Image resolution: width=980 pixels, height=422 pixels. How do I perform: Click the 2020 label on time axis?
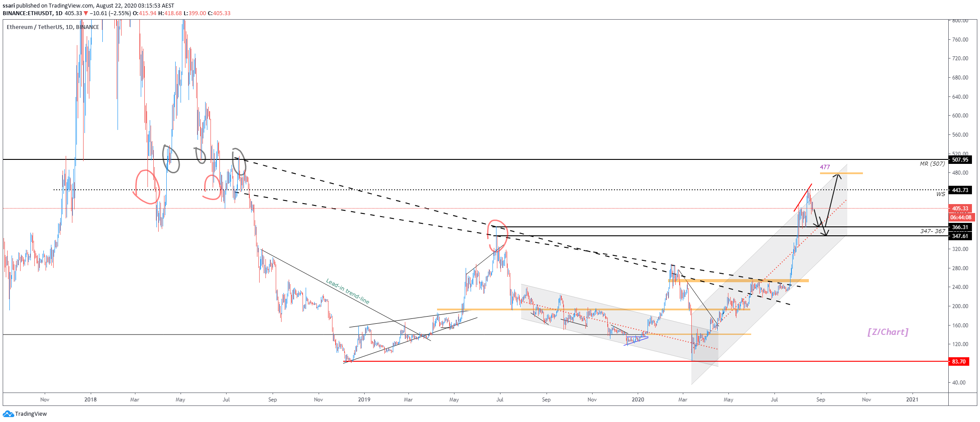coord(638,400)
